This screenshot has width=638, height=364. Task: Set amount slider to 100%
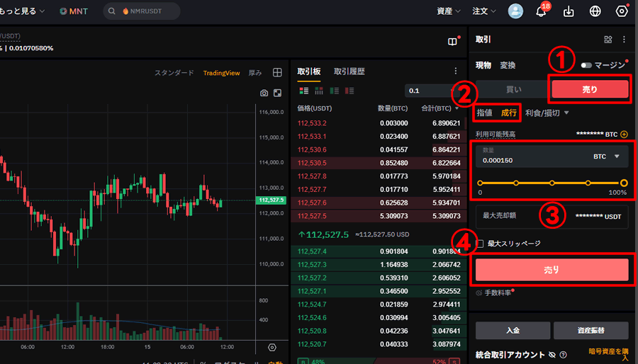click(624, 183)
